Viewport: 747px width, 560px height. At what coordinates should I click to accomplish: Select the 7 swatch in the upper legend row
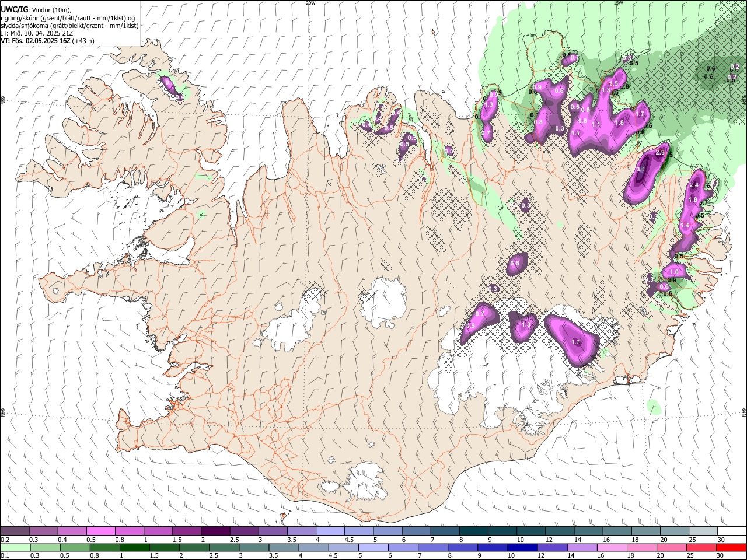point(444,531)
